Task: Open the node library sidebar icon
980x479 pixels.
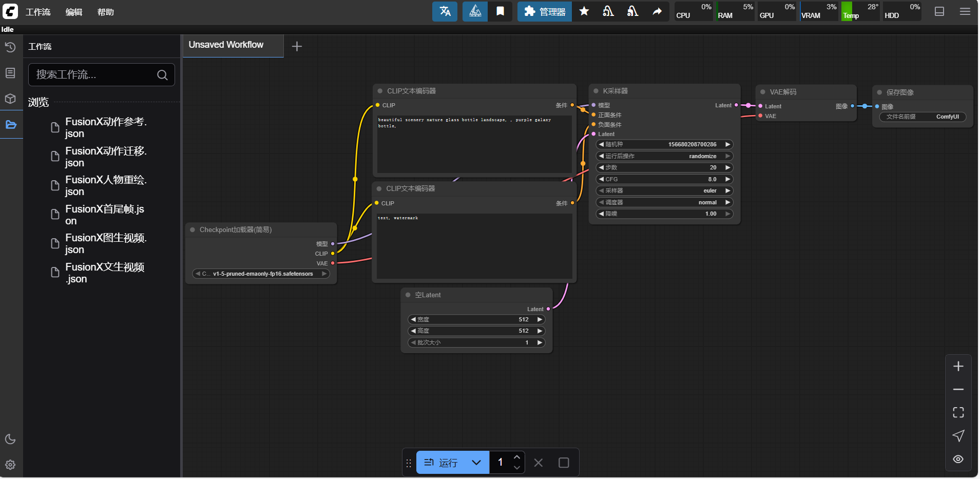Action: (x=10, y=73)
